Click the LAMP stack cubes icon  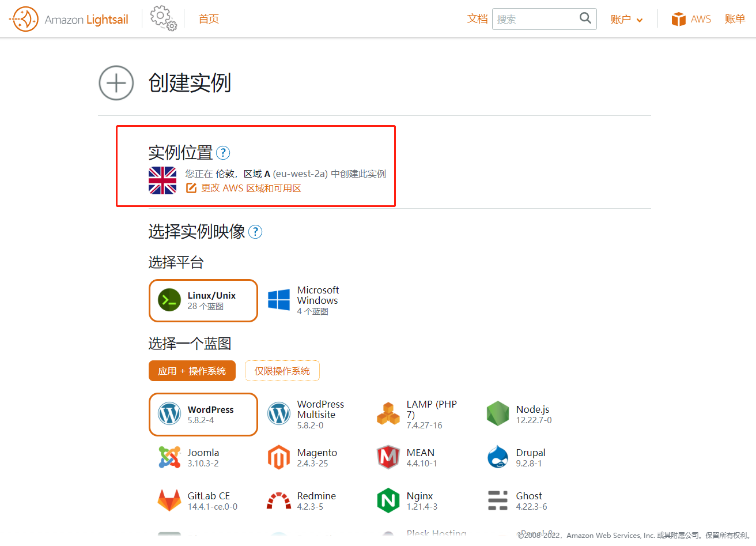[x=388, y=414]
